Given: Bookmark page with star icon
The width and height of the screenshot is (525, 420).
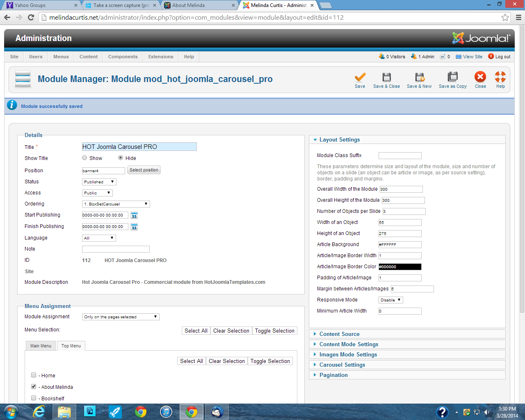Looking at the screenshot, I should 505,17.
